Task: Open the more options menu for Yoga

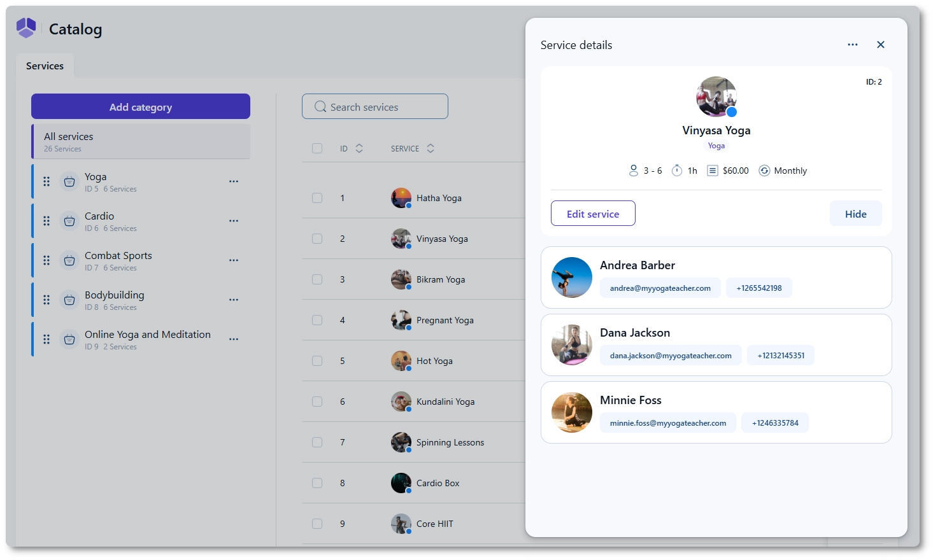Action: pos(234,181)
